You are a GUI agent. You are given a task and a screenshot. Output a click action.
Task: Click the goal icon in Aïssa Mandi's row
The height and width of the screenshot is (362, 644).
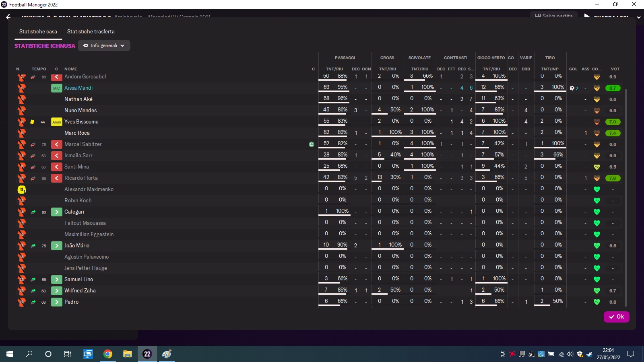[x=572, y=88]
